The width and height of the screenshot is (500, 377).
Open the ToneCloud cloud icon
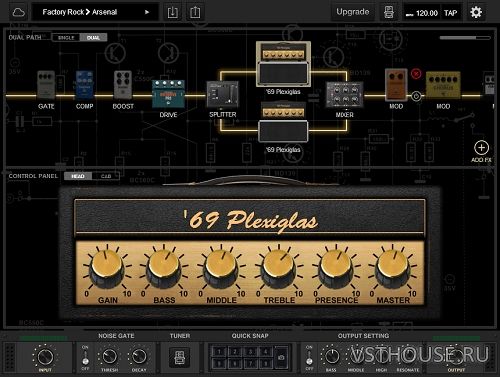18,12
